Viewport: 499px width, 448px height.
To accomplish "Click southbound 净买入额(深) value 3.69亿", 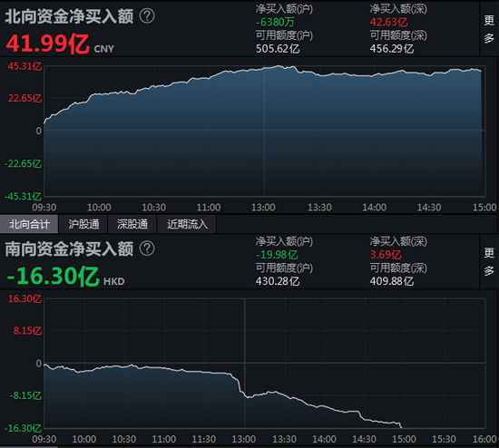I will [386, 255].
